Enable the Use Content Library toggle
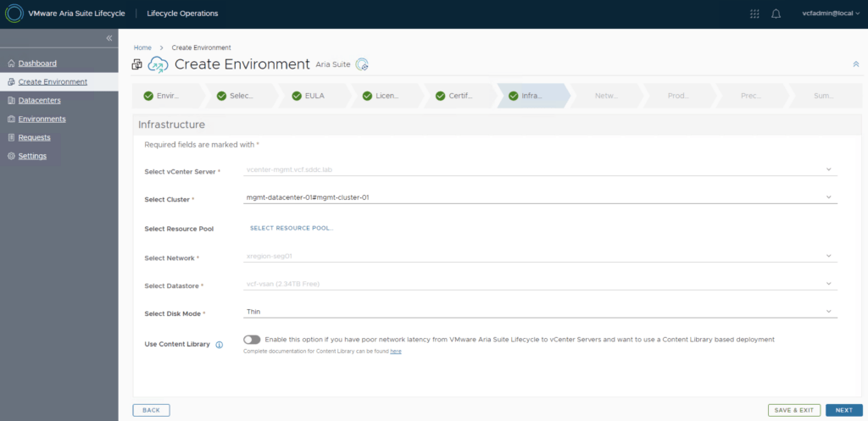The width and height of the screenshot is (868, 421). [252, 340]
